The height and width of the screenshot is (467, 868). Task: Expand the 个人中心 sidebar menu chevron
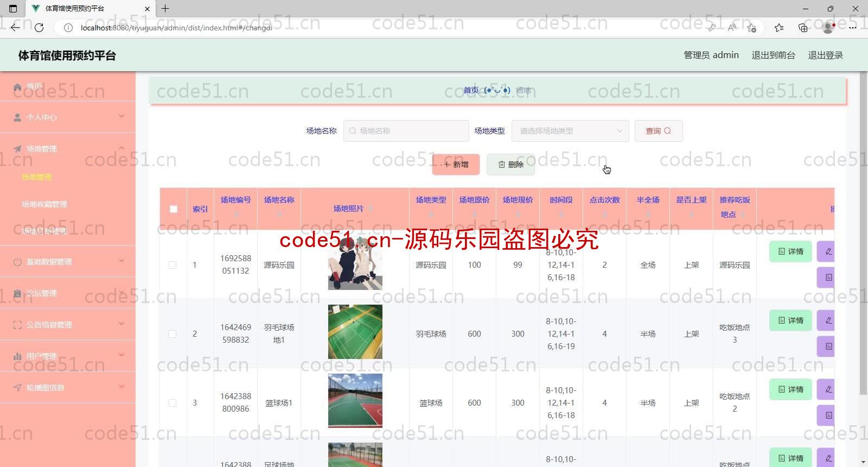pos(122,117)
